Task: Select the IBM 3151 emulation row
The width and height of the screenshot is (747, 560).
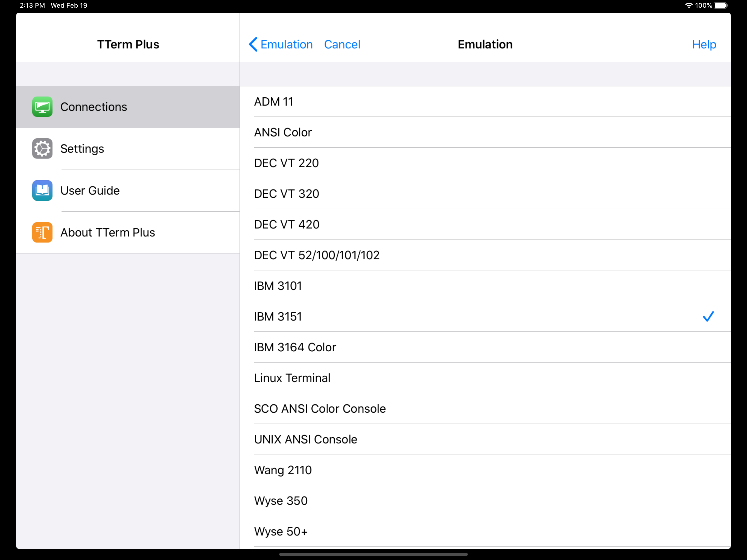Action: 485,317
